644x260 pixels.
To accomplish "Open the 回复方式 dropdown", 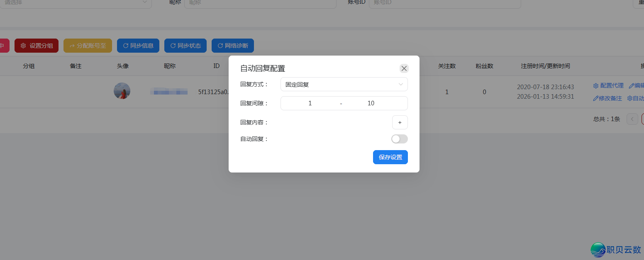I will click(344, 84).
